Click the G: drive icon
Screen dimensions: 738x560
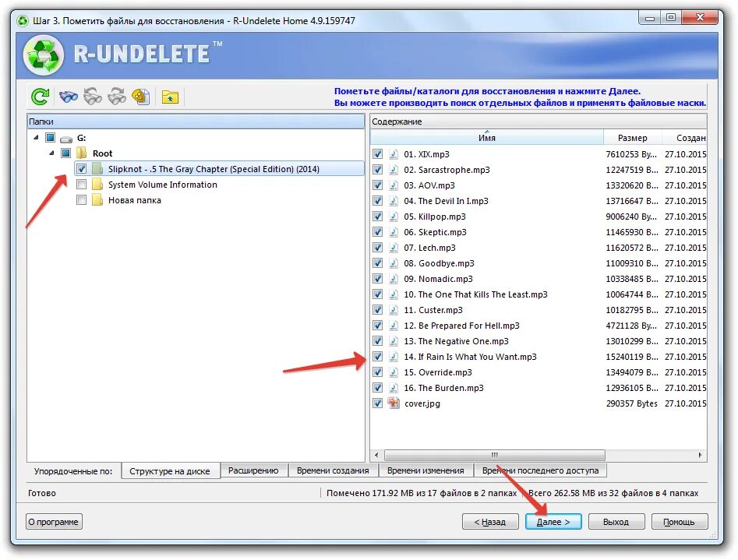tap(66, 139)
